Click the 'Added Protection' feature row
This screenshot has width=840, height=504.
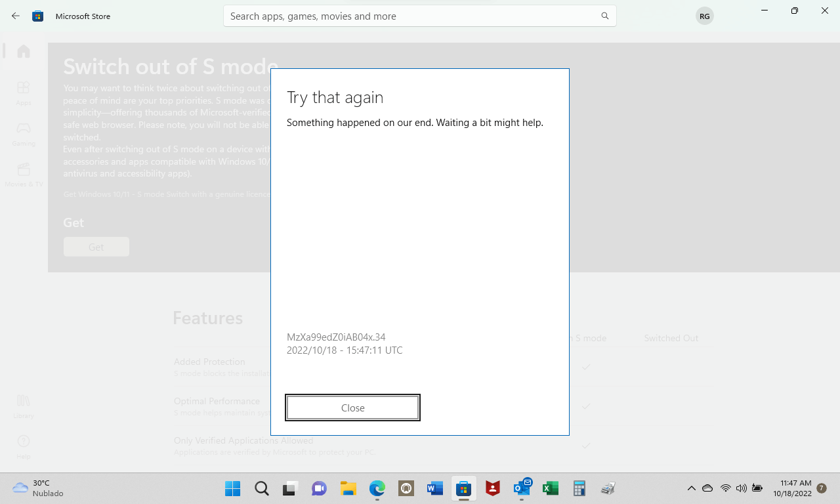(x=444, y=367)
